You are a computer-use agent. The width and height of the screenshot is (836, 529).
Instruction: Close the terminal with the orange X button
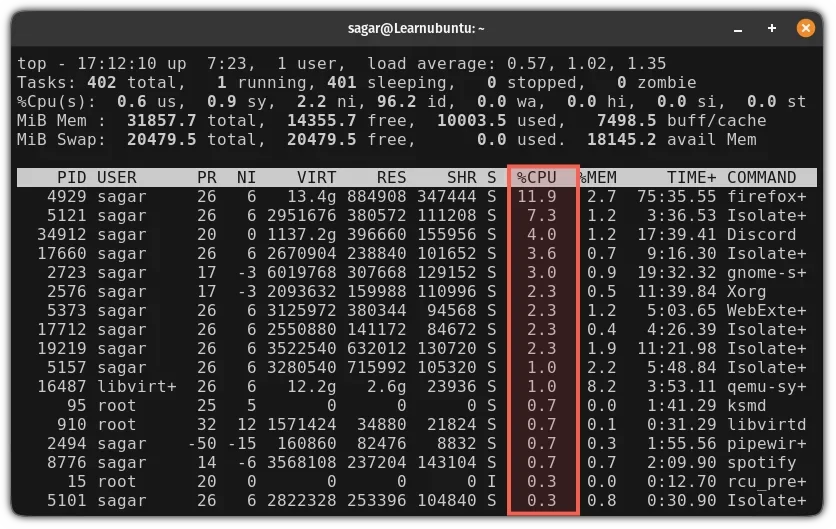[806, 28]
